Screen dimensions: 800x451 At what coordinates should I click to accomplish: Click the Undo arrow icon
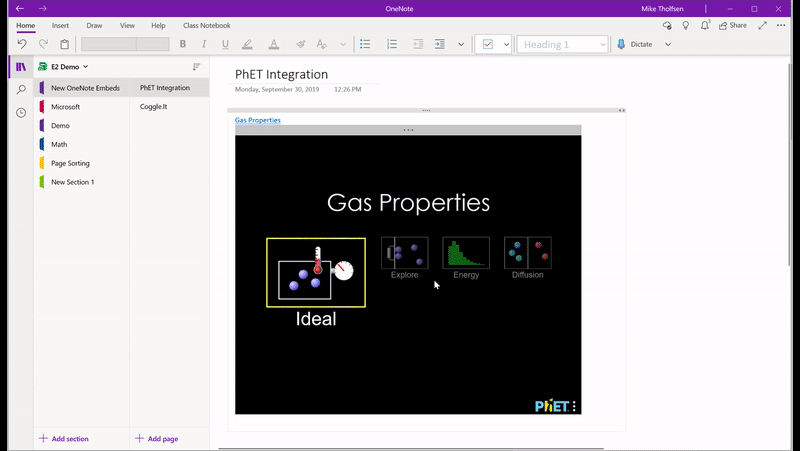click(21, 44)
